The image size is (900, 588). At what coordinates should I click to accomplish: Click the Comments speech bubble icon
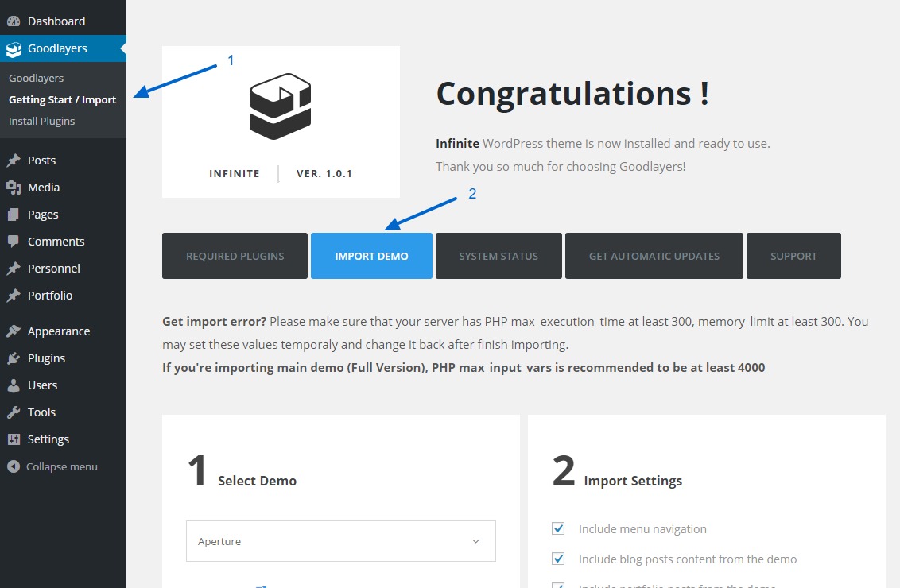click(14, 242)
